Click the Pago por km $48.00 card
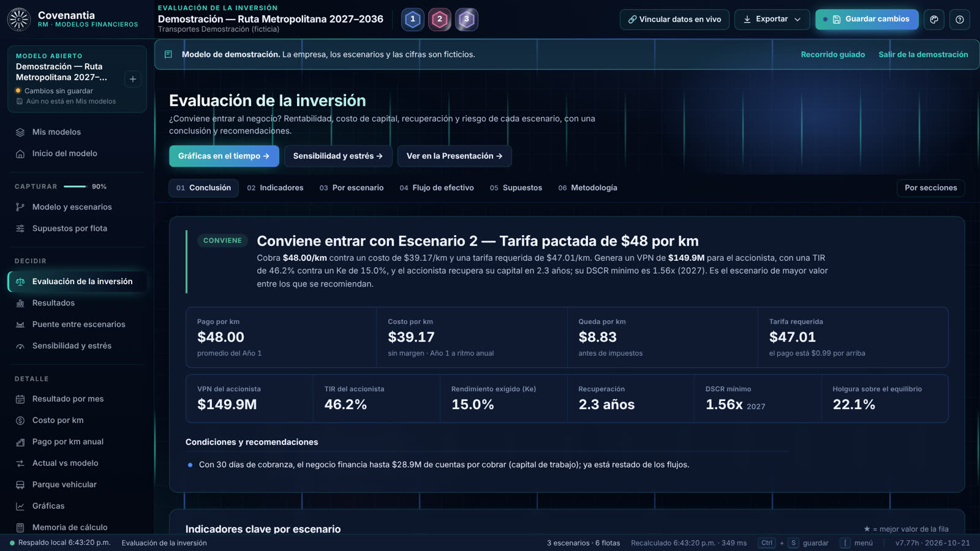 click(x=281, y=337)
